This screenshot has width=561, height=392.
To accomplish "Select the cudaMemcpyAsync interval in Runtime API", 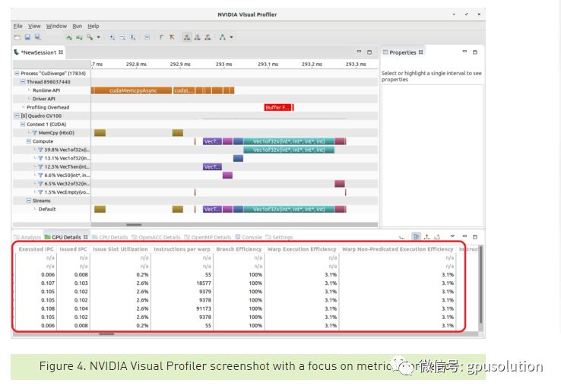I will (x=132, y=90).
